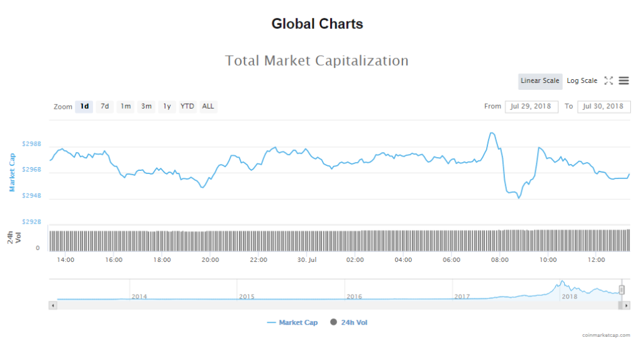Viewport: 644px width, 343px height.
Task: Select the 1d zoom range
Action: point(84,107)
